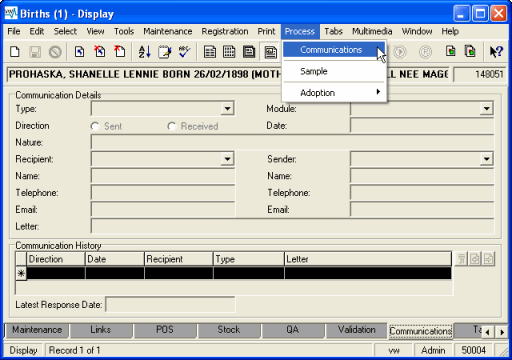Click the red-cornered page icon left of Sort
512x360 pixels.
click(120, 52)
